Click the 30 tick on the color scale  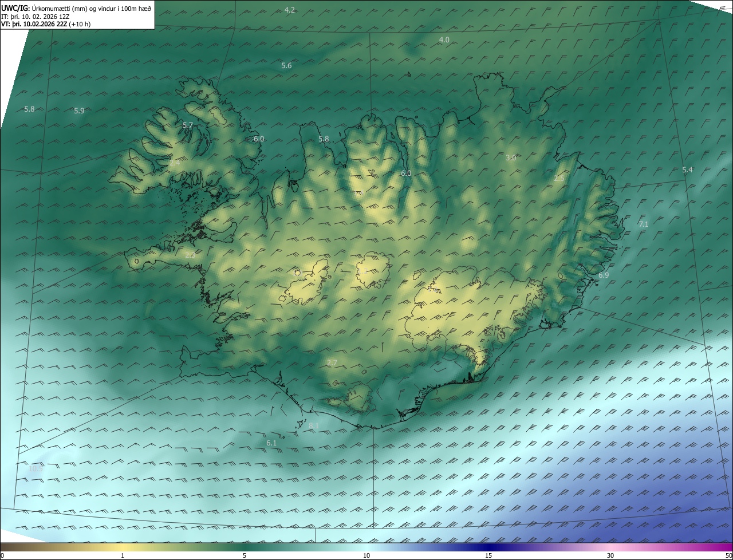(610, 555)
